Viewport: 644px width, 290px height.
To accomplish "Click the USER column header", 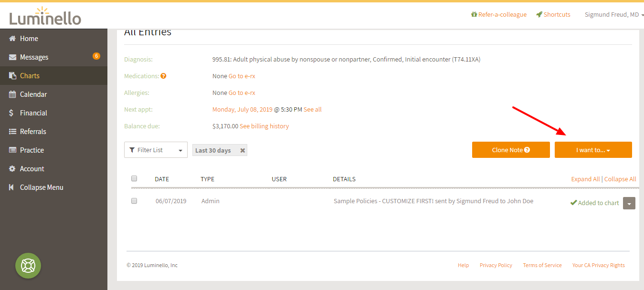I will coord(279,179).
